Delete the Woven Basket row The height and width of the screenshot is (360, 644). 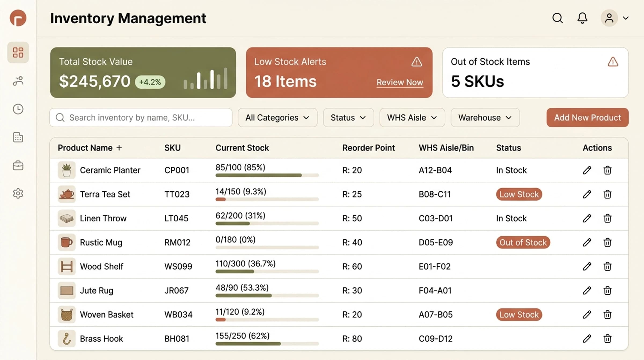click(608, 314)
